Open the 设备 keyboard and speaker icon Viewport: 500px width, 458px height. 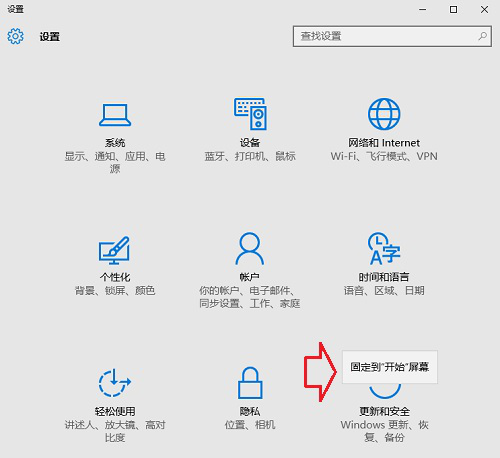(x=250, y=114)
